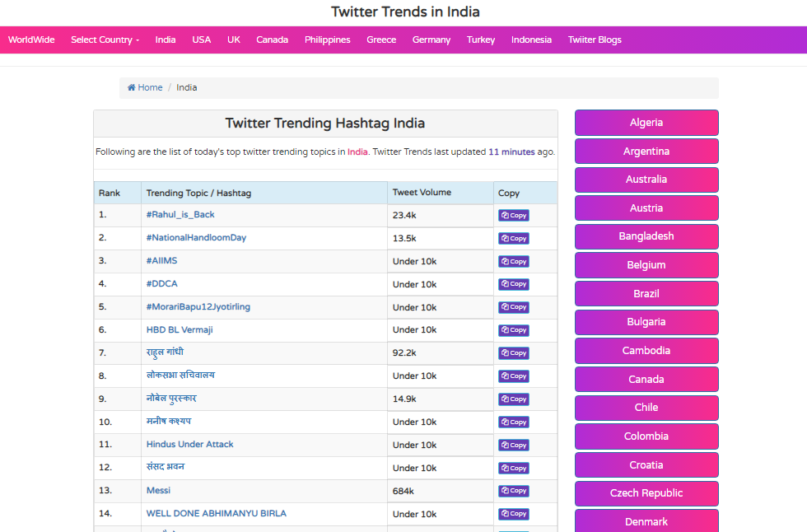
Task: Open the संसद भवन trend link
Action: (x=166, y=467)
